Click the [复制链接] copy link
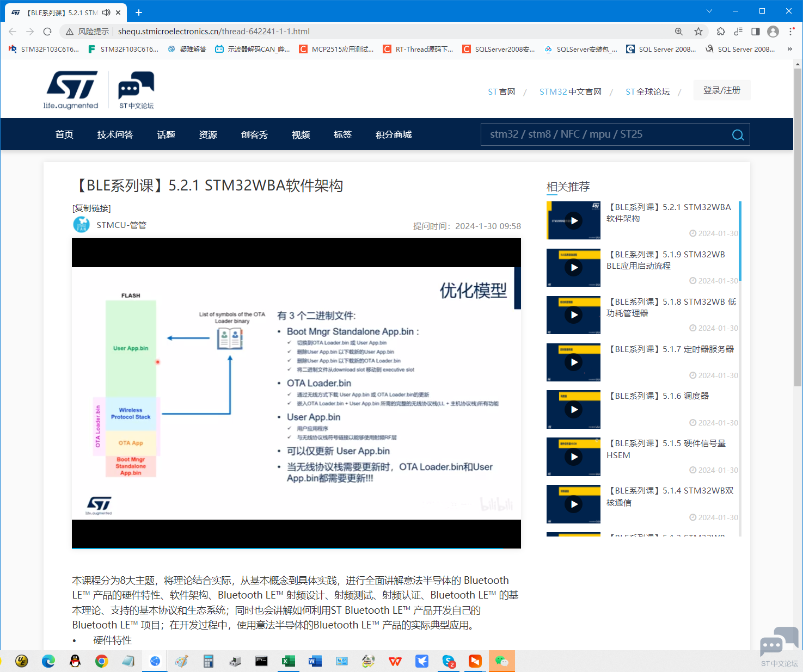 91,208
